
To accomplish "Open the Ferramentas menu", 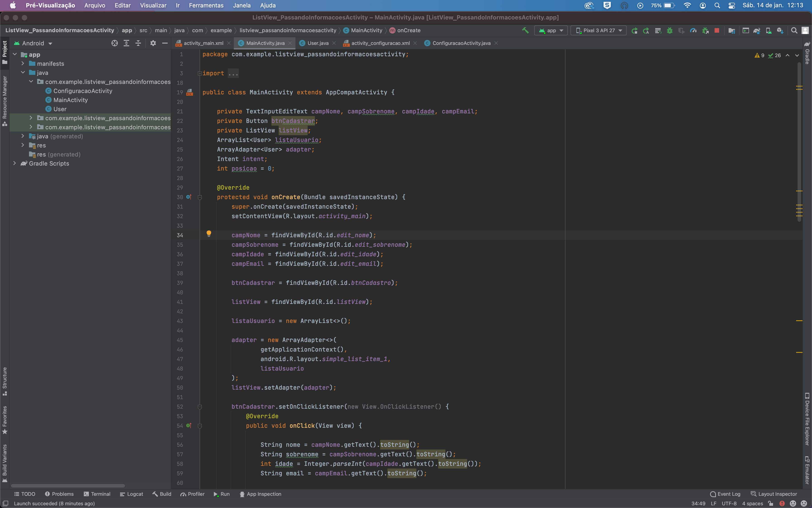I will [206, 5].
